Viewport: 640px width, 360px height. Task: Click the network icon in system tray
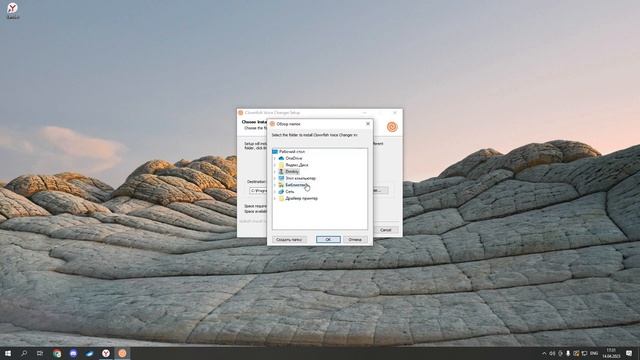pos(584,353)
